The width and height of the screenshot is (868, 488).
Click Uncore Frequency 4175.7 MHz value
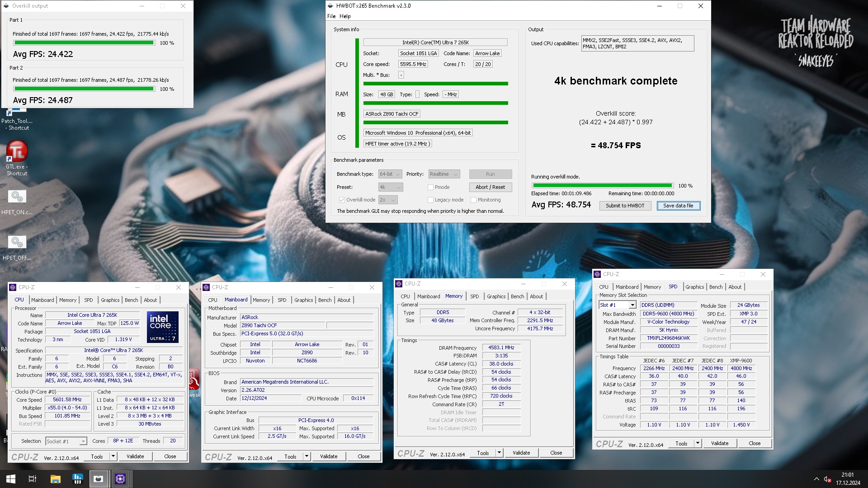coord(540,328)
